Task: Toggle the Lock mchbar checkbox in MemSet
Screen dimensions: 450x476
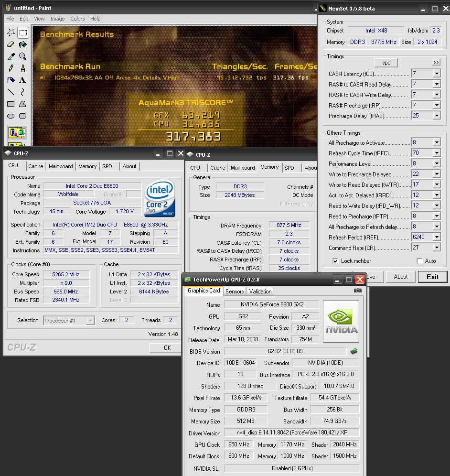Action: click(335, 261)
